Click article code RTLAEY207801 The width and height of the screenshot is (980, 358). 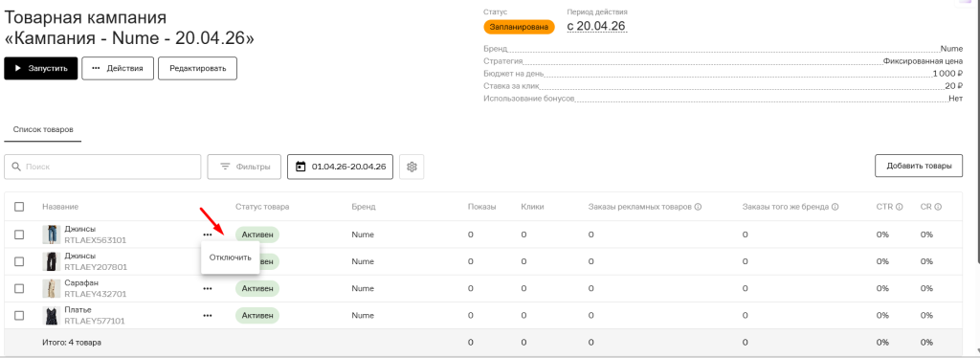[96, 267]
